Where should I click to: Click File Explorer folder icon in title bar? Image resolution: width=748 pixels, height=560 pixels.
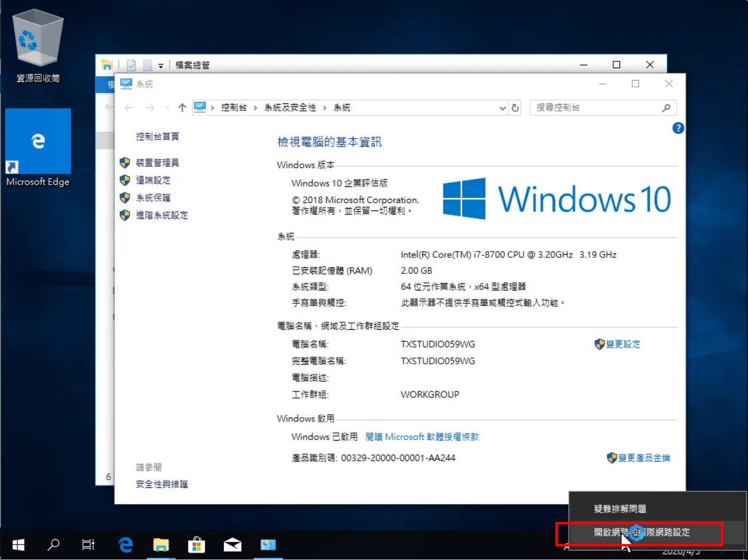coord(107,65)
